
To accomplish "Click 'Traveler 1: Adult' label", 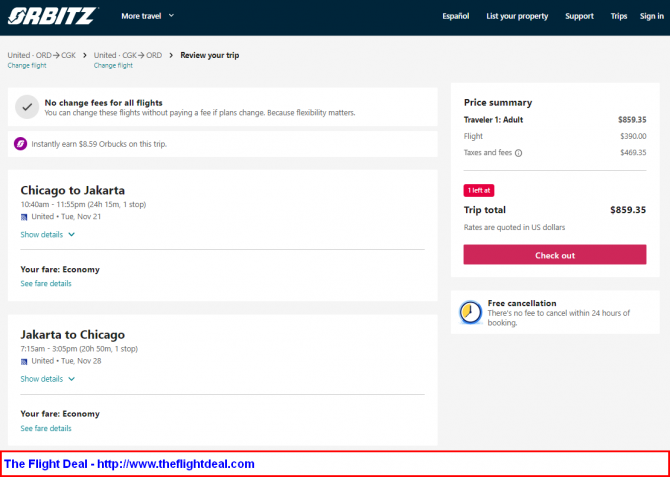I will [493, 120].
